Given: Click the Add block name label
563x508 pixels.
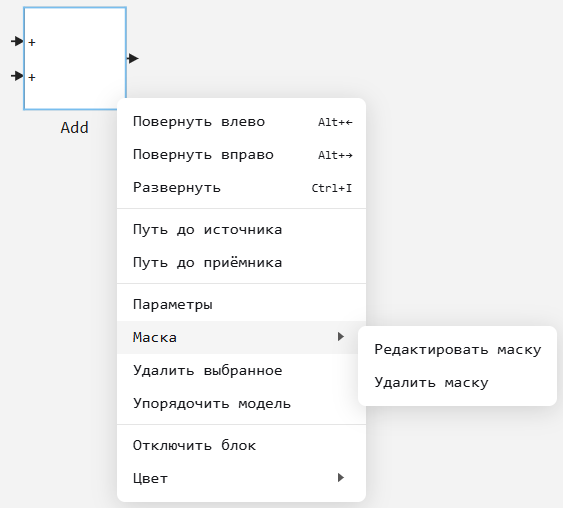Looking at the screenshot, I should 74,128.
